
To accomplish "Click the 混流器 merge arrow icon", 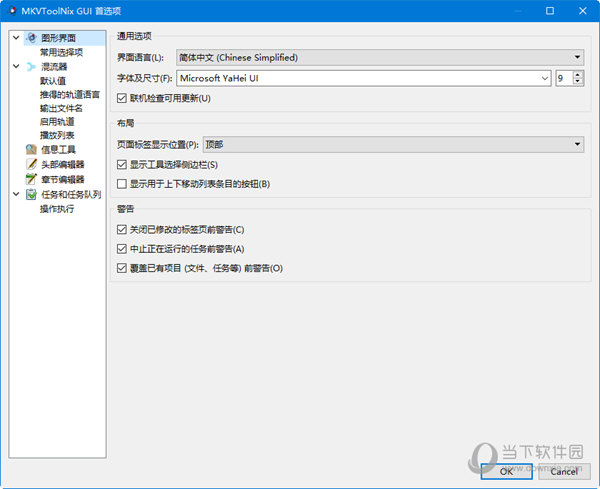I will (x=31, y=66).
